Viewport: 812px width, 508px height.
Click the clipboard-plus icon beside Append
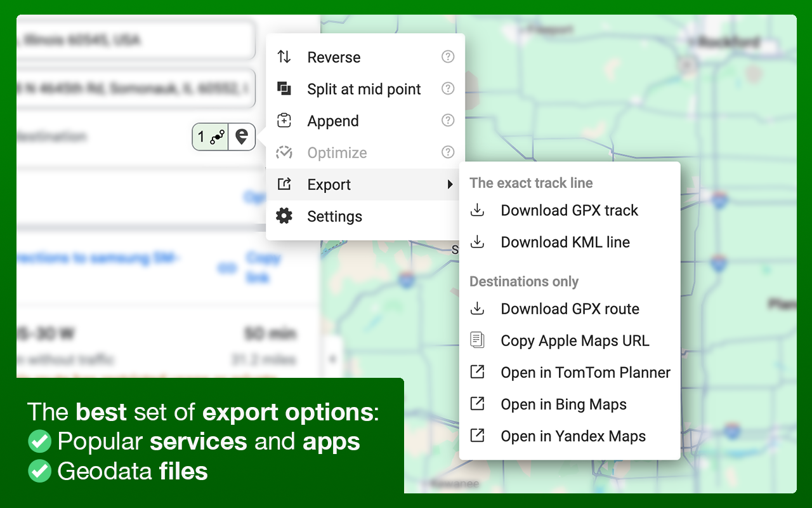click(x=284, y=121)
